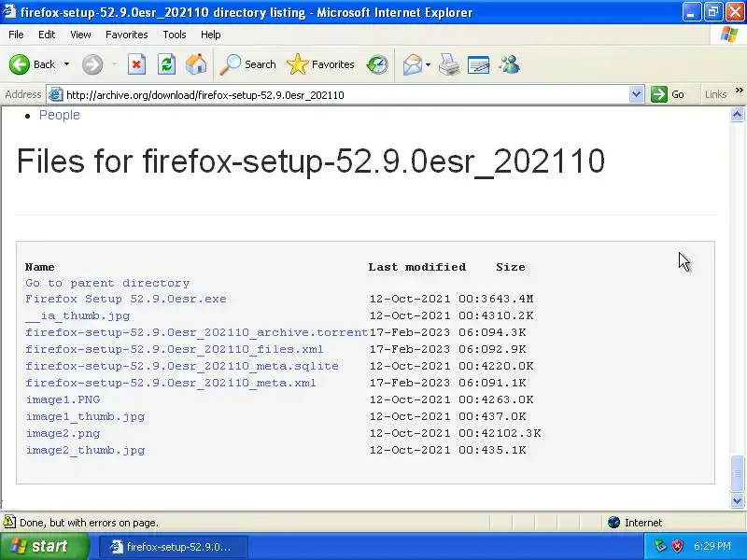Open the History clock icon

tap(377, 64)
